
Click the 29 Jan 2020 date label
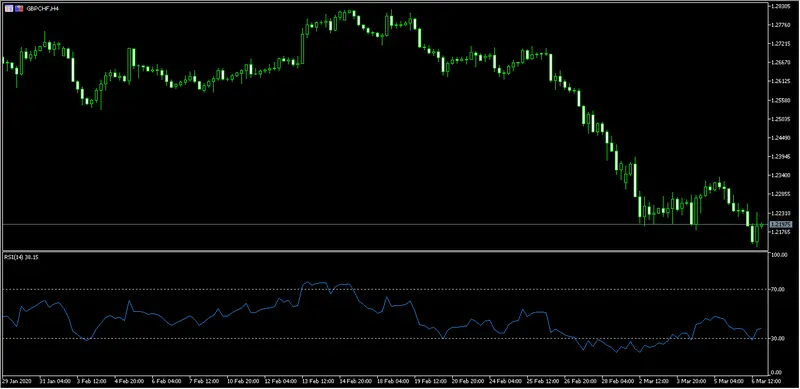[16, 381]
